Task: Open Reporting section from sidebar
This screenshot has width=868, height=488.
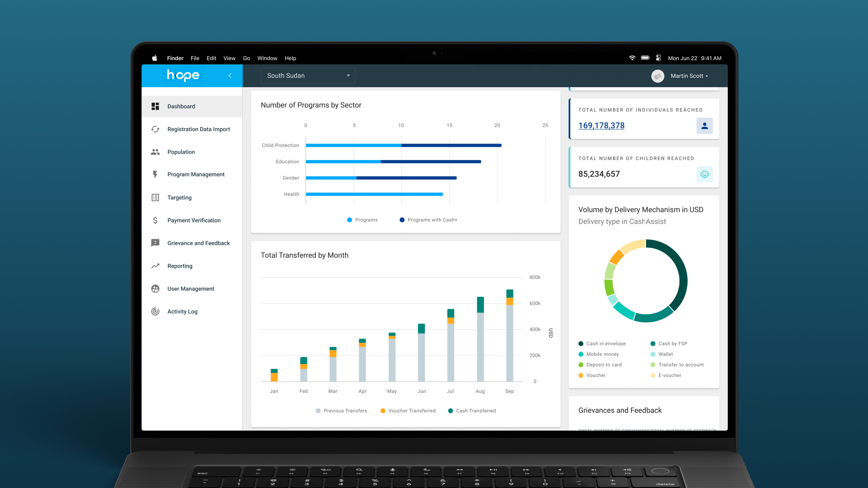Action: 180,266
